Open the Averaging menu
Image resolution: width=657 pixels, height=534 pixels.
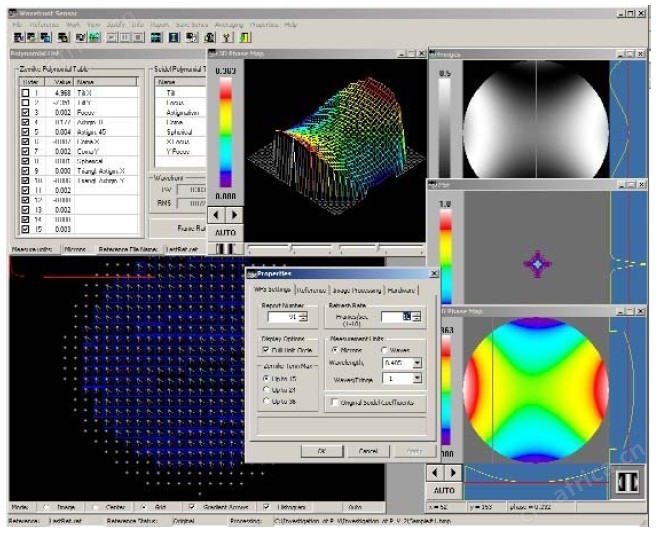[x=229, y=25]
